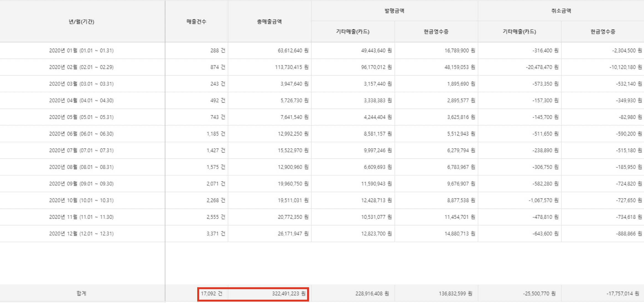
Task: Click the 취소금액 group header
Action: coord(561,11)
